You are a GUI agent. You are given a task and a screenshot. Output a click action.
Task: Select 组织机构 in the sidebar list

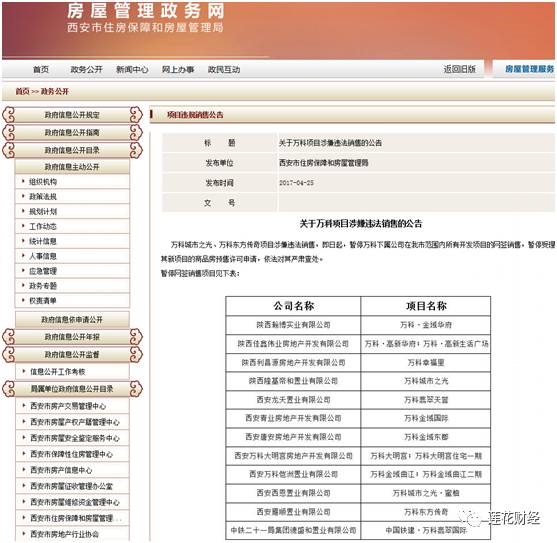43,182
